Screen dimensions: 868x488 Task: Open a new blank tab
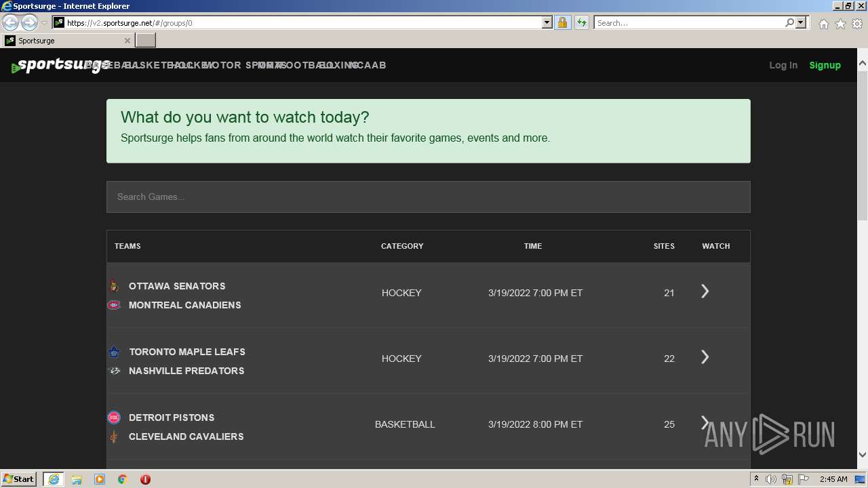click(146, 41)
